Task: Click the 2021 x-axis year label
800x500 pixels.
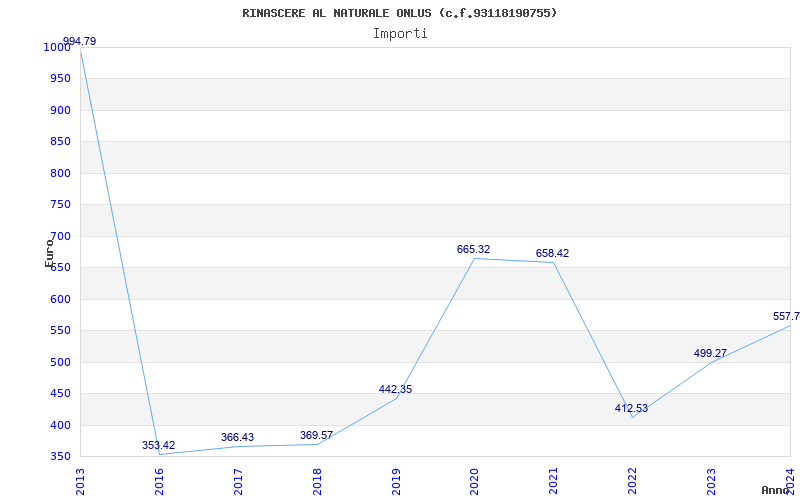Action: pyautogui.click(x=554, y=482)
